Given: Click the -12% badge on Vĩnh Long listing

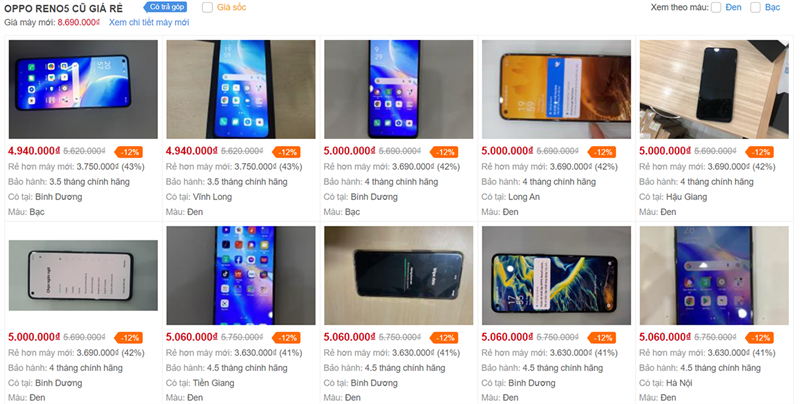Looking at the screenshot, I should point(286,152).
